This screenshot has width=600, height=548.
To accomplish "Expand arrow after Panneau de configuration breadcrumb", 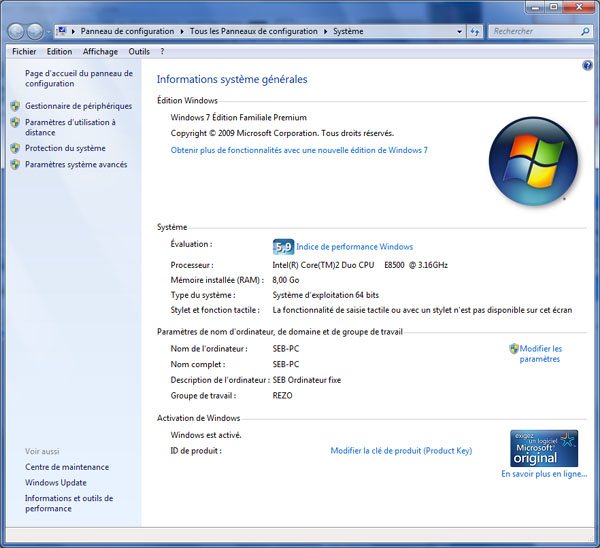I will (182, 31).
